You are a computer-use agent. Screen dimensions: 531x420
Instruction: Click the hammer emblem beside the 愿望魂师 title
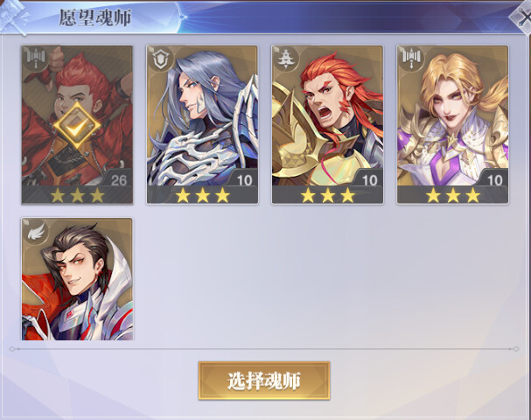click(x=15, y=17)
